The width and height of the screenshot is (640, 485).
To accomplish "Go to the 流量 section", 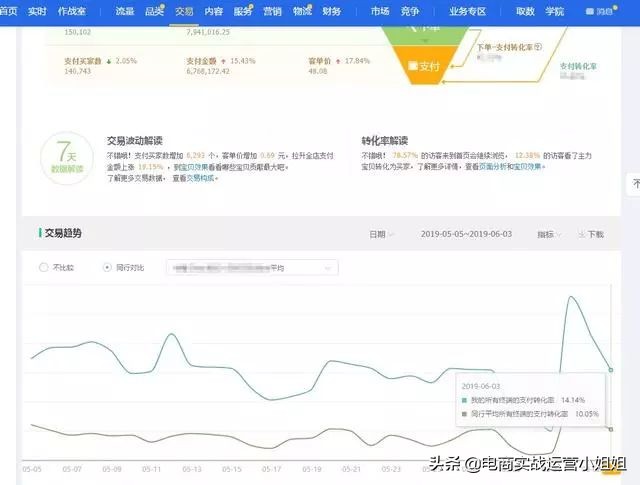I will point(124,11).
